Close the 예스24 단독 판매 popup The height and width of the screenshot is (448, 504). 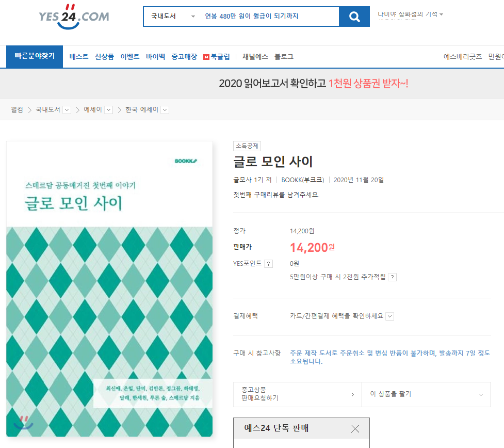coord(355,428)
